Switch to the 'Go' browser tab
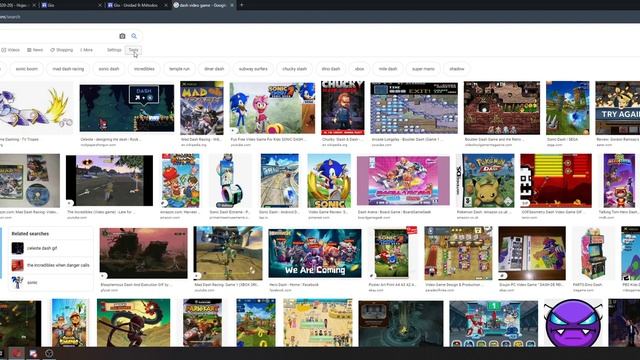The image size is (640, 360). pos(69,5)
